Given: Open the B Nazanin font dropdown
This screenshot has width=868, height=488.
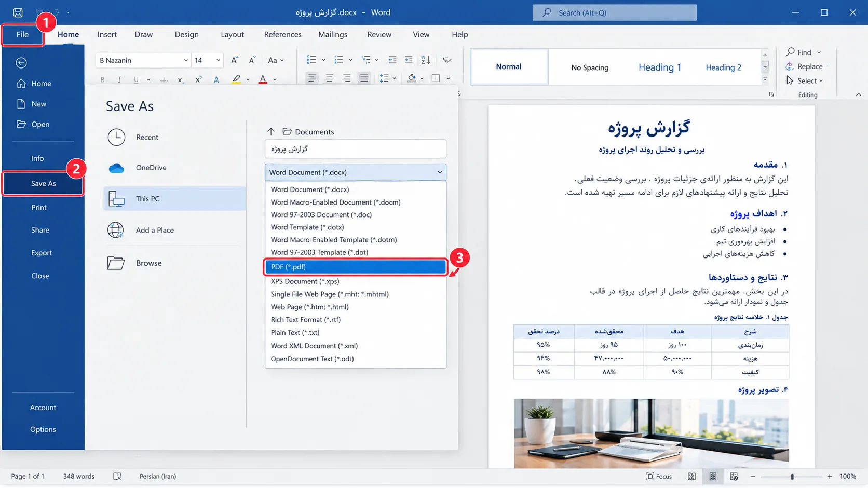Looking at the screenshot, I should pos(185,60).
